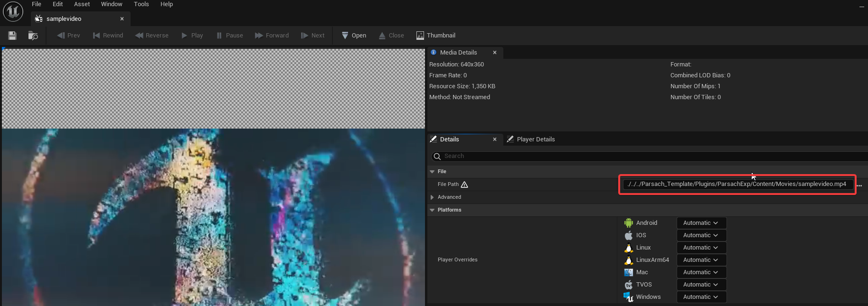868x306 pixels.
Task: Play the samplevideo media
Action: pyautogui.click(x=192, y=36)
